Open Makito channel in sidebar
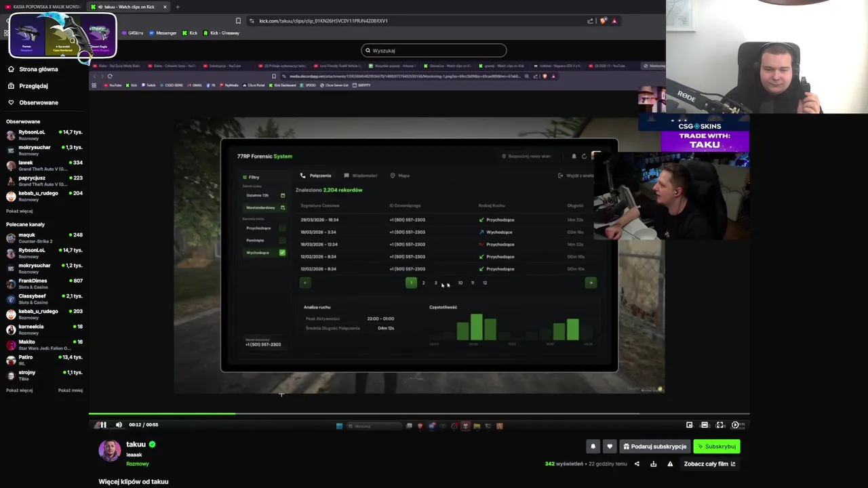Viewport: 868px width, 488px height. point(44,344)
